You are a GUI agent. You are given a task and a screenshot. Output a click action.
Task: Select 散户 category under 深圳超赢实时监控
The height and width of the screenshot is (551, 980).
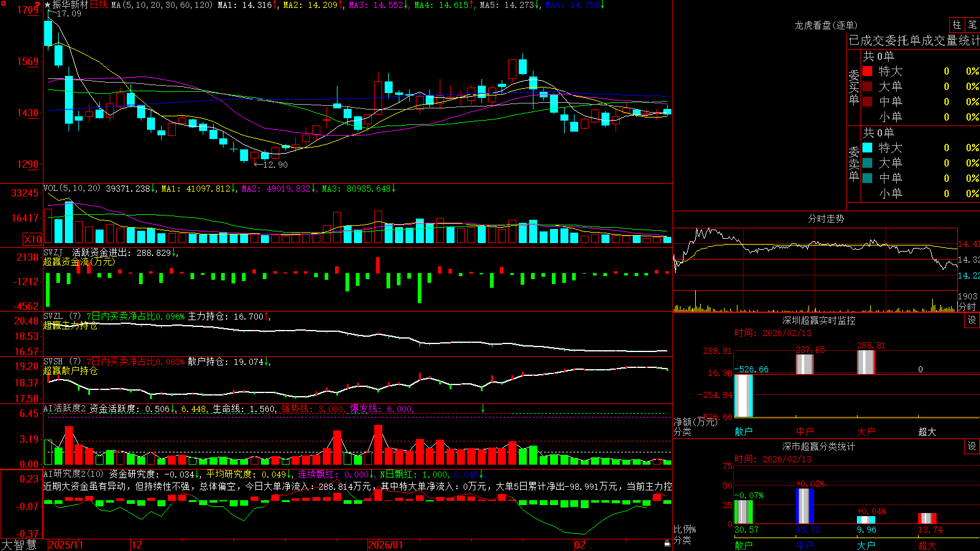click(744, 432)
